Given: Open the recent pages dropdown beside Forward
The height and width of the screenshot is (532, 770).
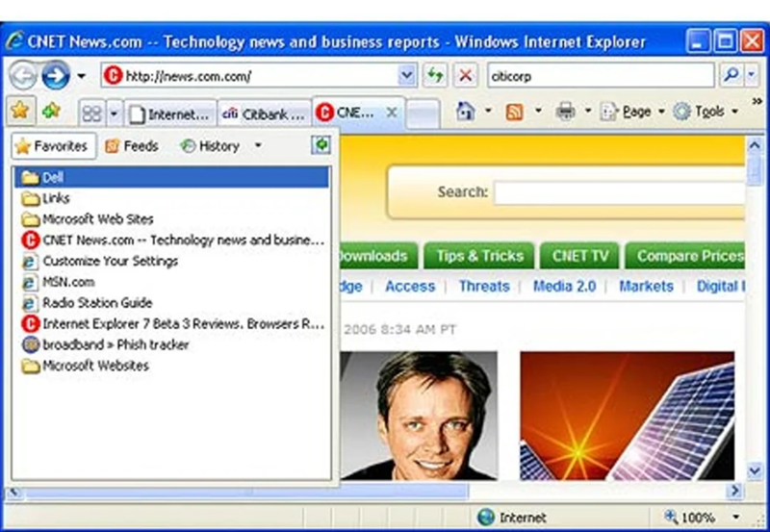Looking at the screenshot, I should click(x=82, y=76).
